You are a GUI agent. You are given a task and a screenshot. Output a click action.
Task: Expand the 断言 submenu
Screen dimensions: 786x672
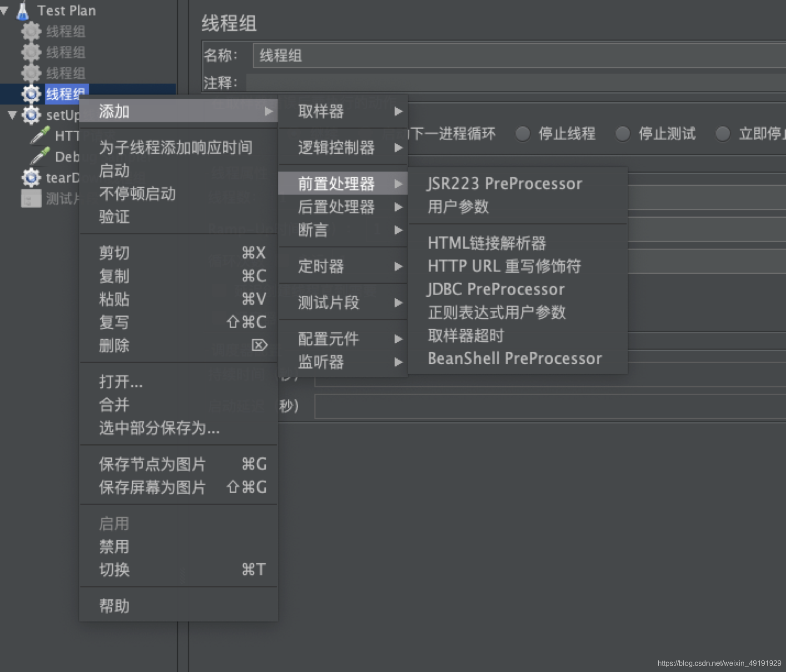343,230
